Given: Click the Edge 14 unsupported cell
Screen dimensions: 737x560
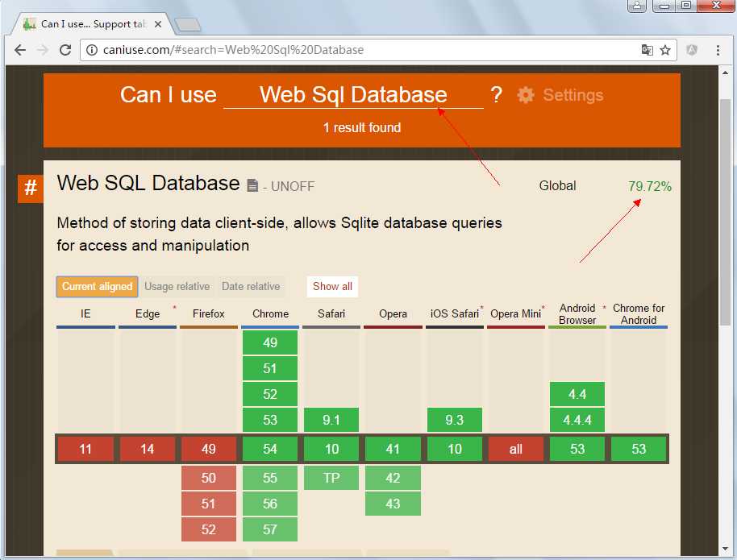Looking at the screenshot, I should [147, 449].
